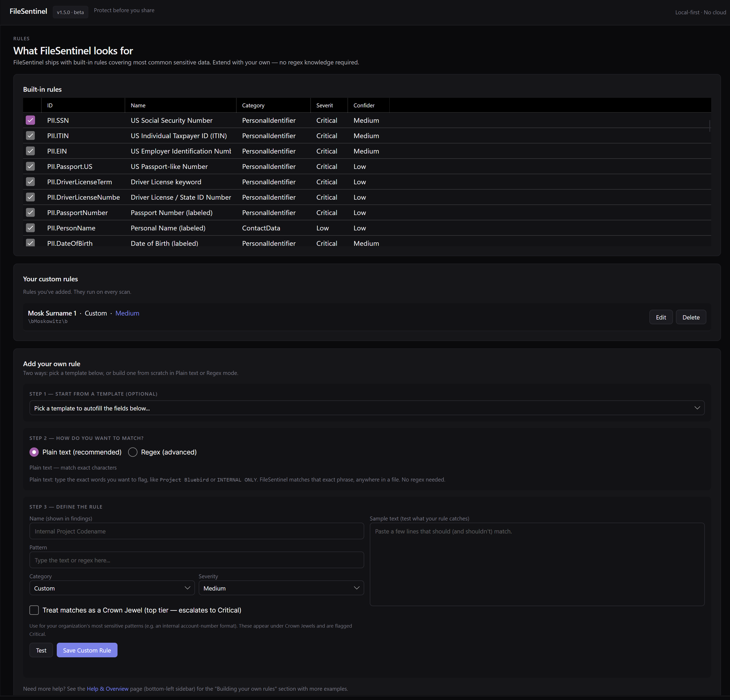Open the Severity dropdown set to Medium
The height and width of the screenshot is (700, 730).
[281, 588]
